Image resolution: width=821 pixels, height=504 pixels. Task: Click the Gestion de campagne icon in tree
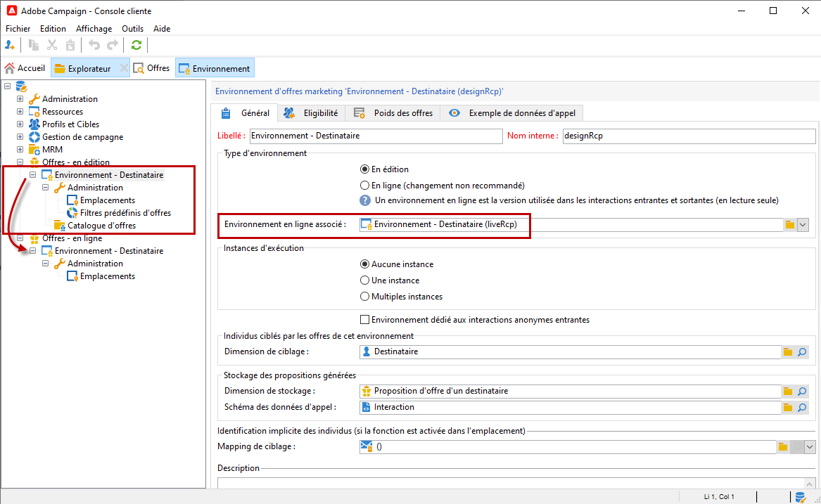34,137
